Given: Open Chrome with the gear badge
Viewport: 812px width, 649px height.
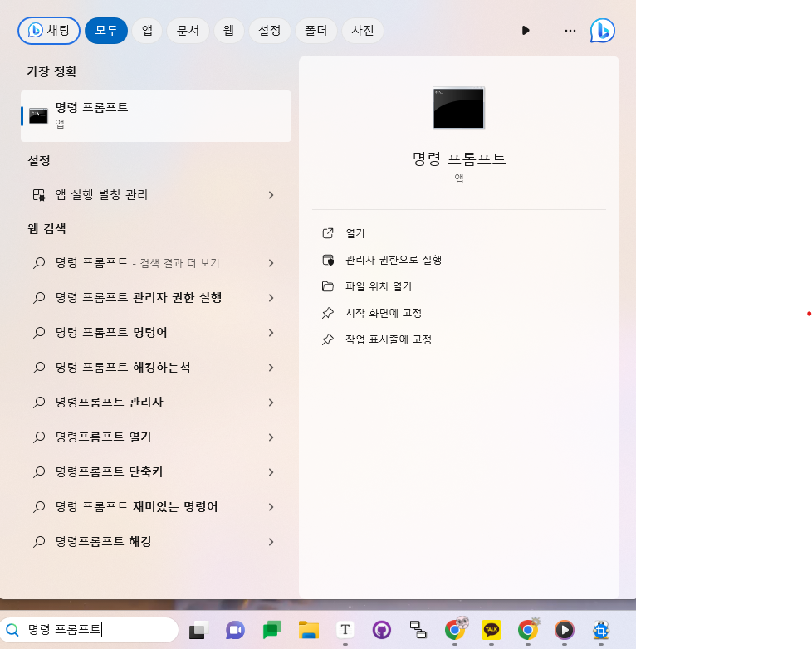Looking at the screenshot, I should point(528,629).
